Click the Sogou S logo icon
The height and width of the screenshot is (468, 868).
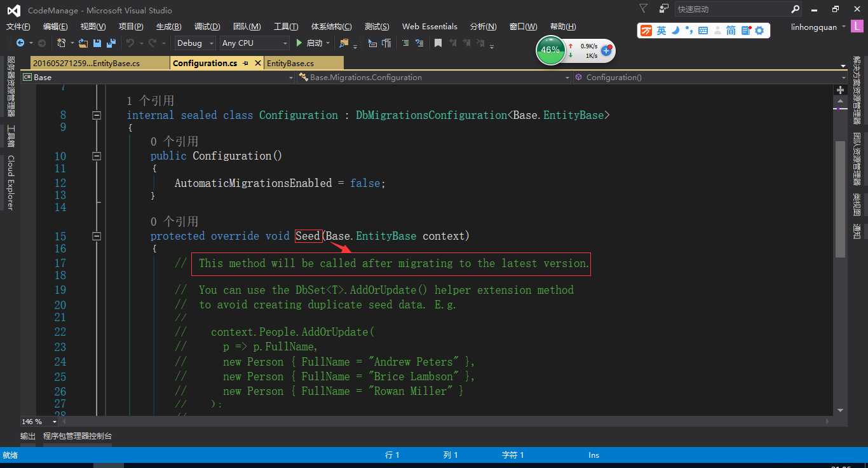click(x=646, y=31)
